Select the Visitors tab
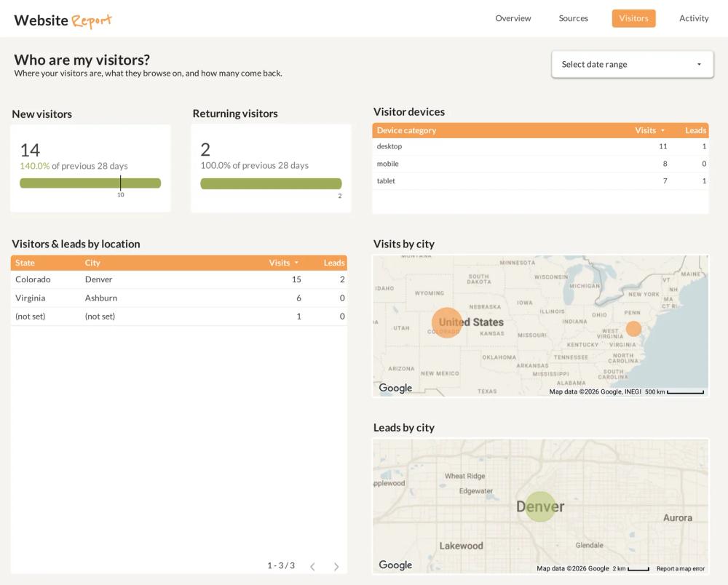 tap(633, 19)
